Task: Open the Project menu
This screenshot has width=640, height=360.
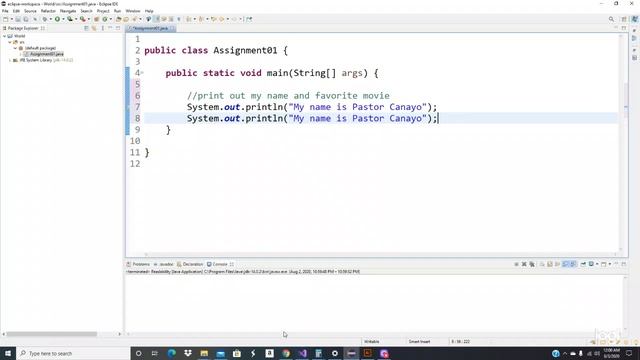Action: tap(103, 11)
